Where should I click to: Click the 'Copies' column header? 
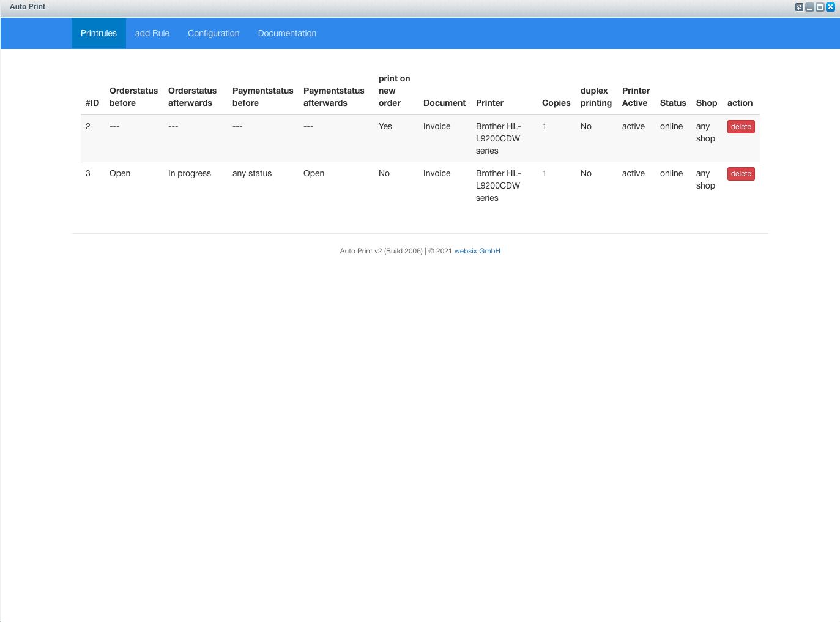556,103
